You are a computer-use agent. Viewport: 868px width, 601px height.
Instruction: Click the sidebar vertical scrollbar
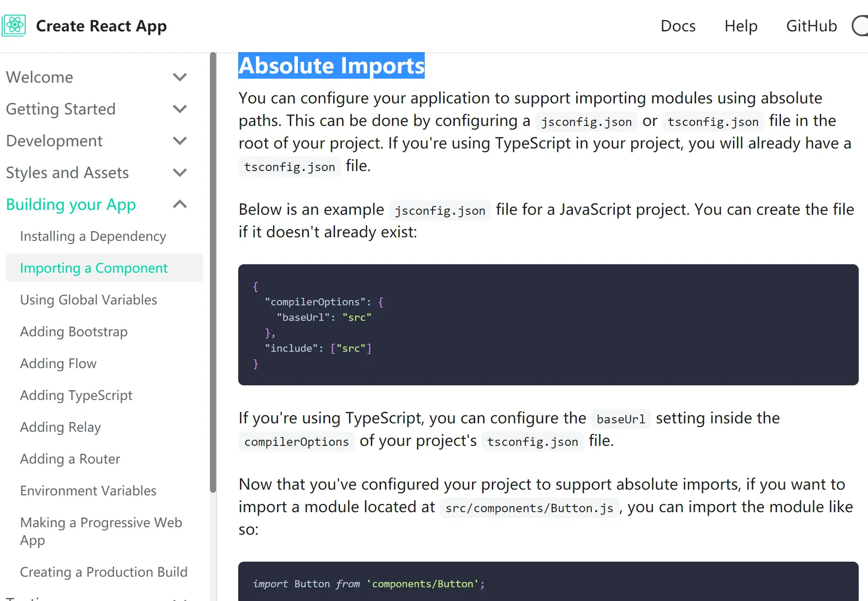tap(213, 272)
